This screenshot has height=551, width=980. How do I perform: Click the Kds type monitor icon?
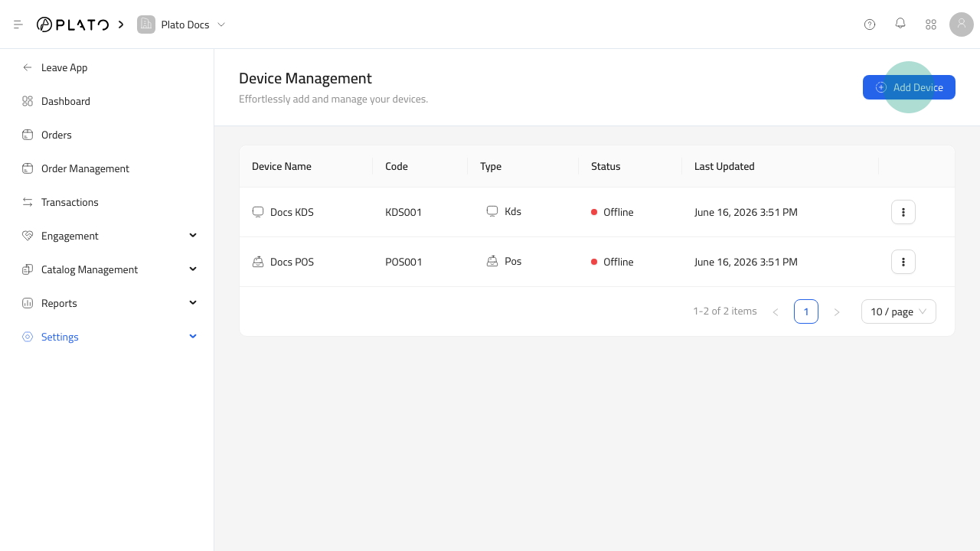pos(492,211)
